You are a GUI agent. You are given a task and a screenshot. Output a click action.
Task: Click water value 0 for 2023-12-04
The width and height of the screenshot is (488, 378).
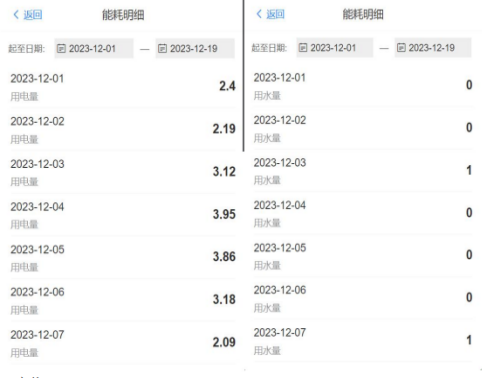(469, 213)
